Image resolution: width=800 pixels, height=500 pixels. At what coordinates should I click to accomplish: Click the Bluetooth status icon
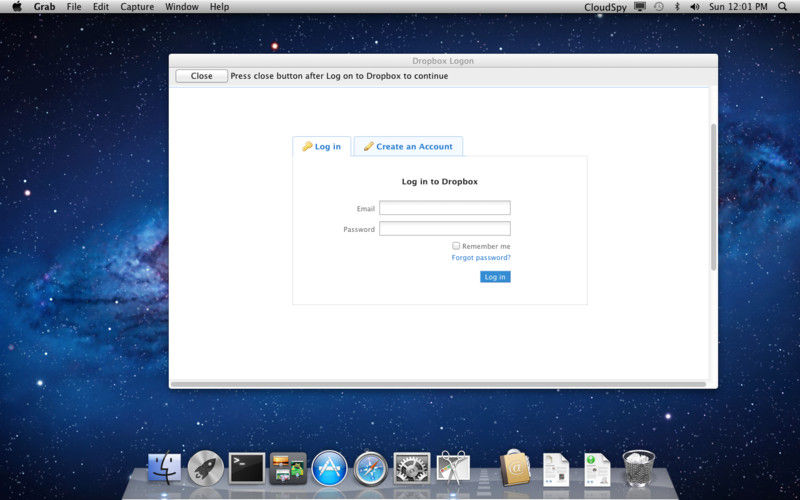[677, 7]
